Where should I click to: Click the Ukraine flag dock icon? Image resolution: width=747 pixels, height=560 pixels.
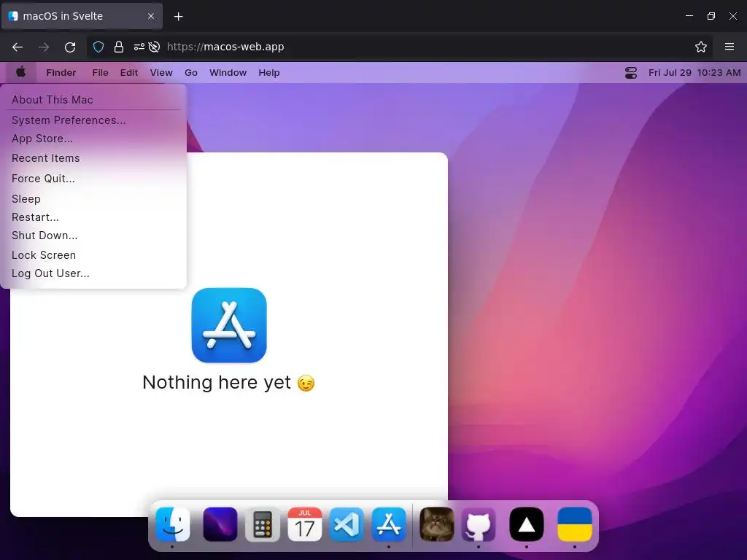(575, 524)
